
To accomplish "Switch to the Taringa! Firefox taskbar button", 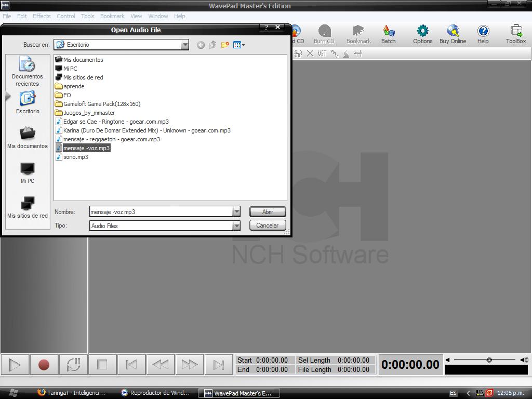I will (x=71, y=393).
